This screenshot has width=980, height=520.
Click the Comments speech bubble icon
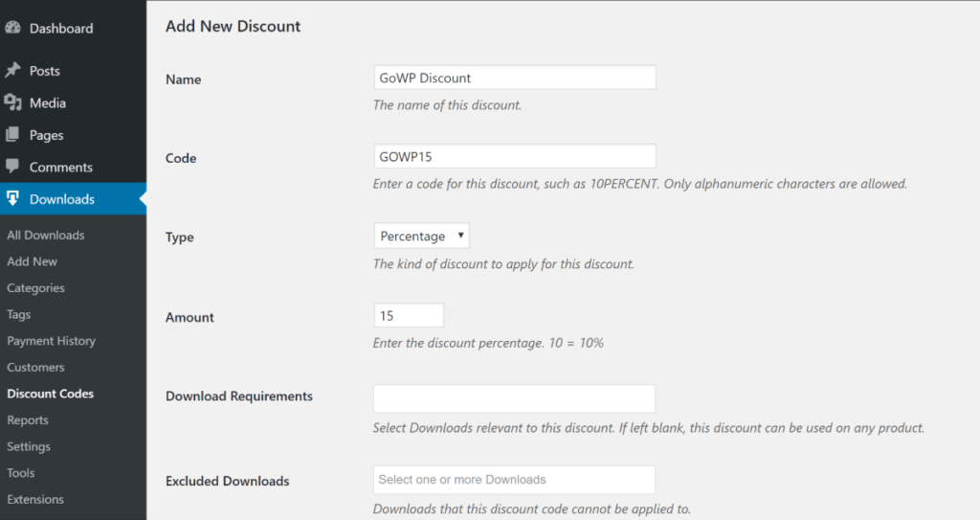(12, 166)
